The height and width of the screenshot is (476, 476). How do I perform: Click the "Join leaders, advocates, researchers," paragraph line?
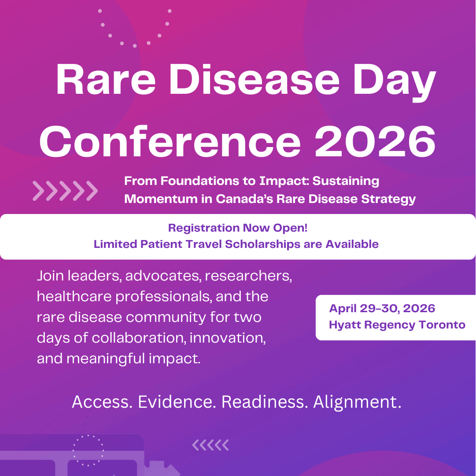[x=164, y=276]
